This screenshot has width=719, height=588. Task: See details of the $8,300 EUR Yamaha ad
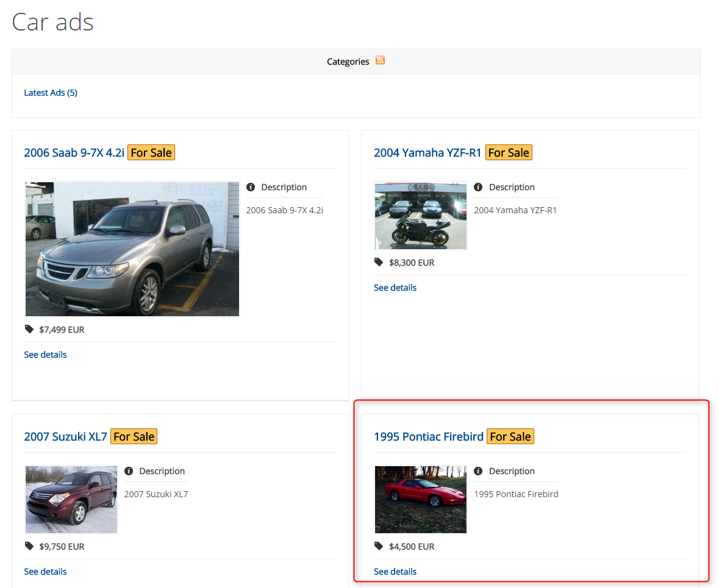click(x=395, y=288)
